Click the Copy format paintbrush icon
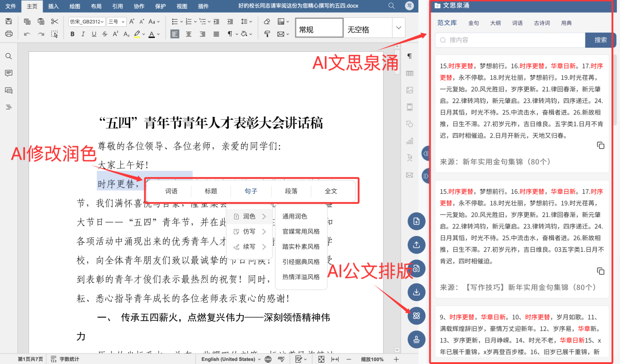 coord(267,34)
